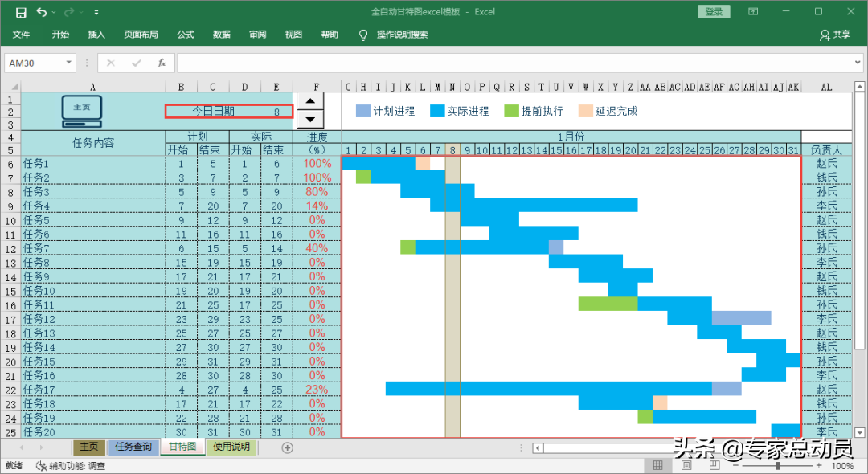Switch to the 主页 sheet tab

coord(88,447)
